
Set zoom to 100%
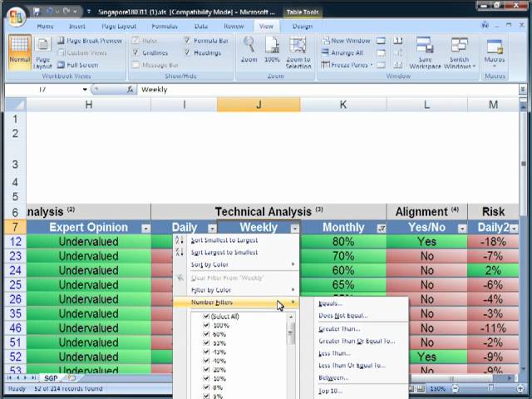272,50
